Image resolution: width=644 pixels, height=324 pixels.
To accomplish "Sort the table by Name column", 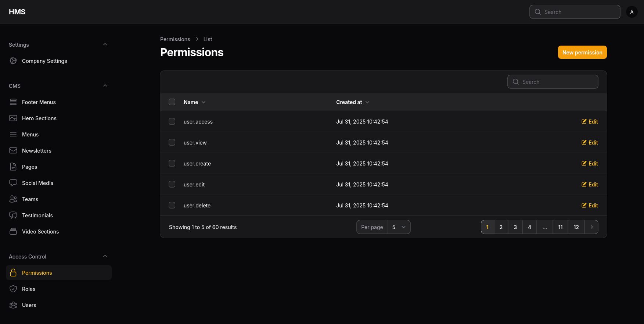I will [194, 102].
